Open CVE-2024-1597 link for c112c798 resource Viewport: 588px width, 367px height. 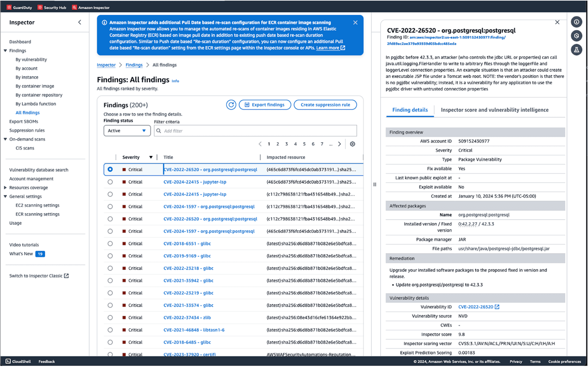pos(209,207)
